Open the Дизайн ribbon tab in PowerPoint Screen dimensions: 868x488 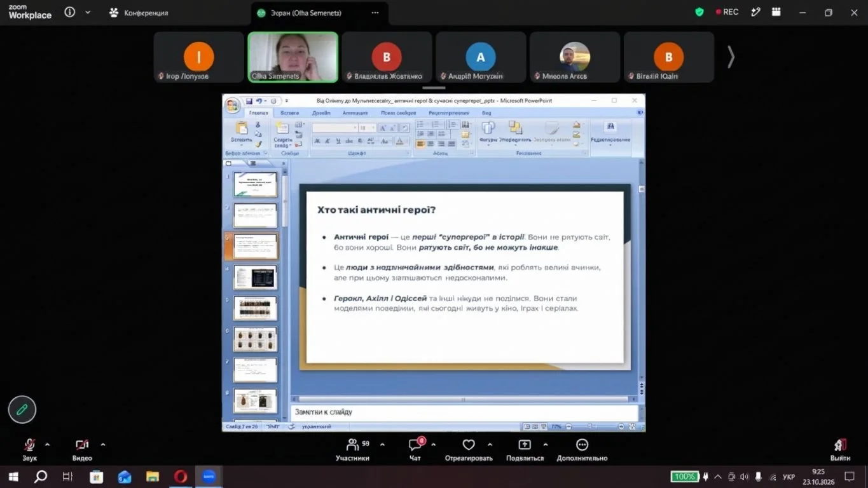click(x=321, y=113)
